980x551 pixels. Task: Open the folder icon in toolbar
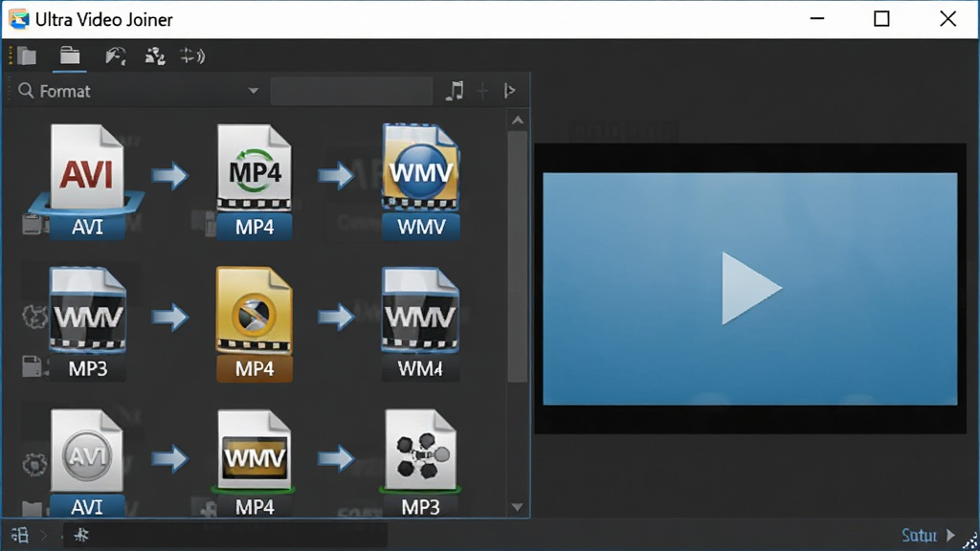(x=69, y=55)
